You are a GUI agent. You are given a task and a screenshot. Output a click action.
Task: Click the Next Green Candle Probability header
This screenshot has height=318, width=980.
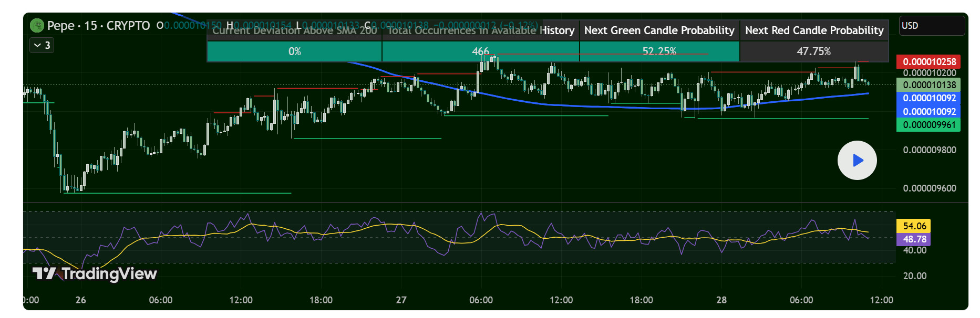click(x=659, y=30)
